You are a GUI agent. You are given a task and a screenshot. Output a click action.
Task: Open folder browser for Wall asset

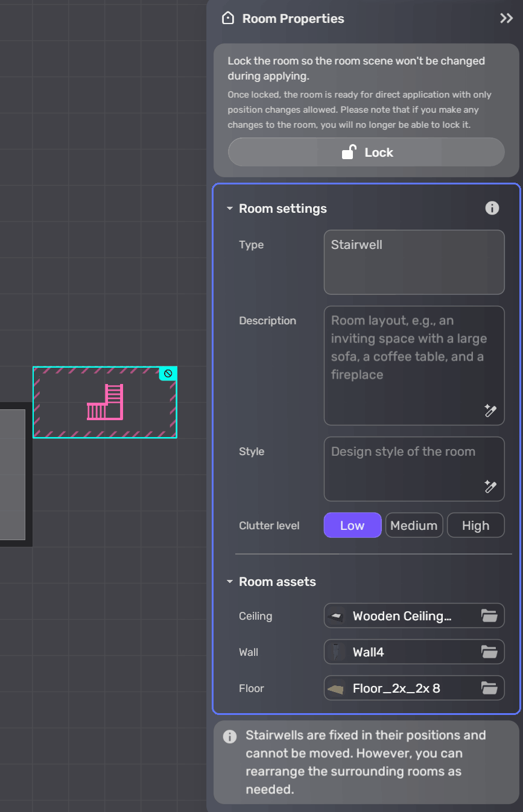489,652
